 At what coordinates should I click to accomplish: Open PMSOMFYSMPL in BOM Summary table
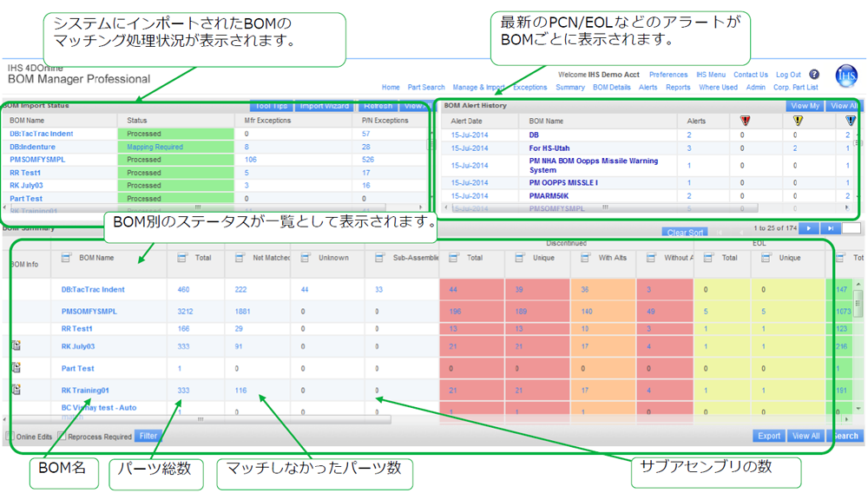coord(89,312)
